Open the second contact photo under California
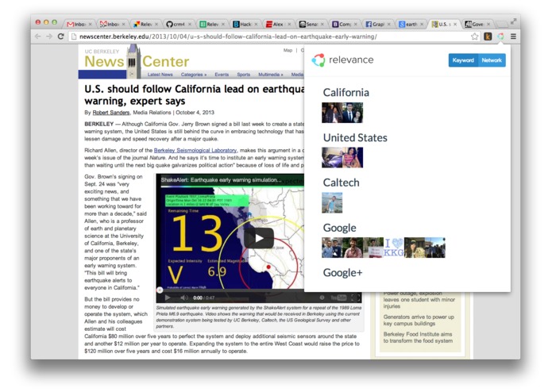 [353, 113]
